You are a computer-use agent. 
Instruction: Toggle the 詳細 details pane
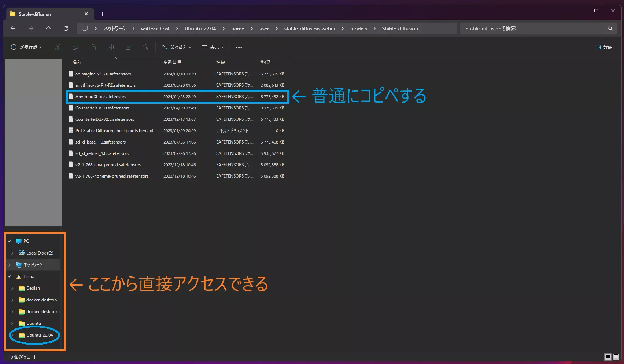point(603,47)
